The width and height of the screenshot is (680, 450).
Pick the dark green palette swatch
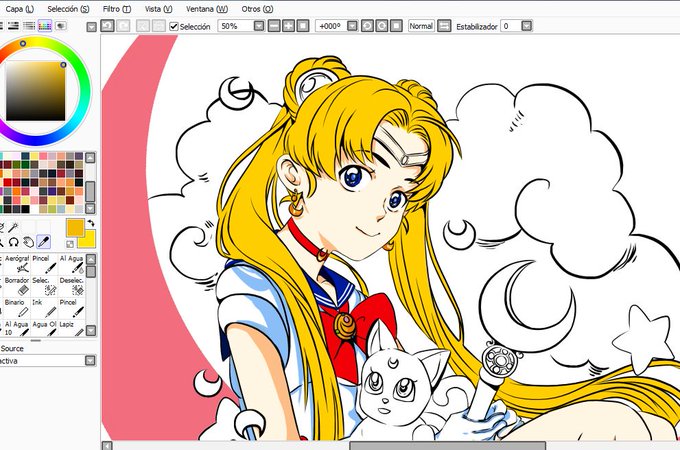[x=25, y=165]
